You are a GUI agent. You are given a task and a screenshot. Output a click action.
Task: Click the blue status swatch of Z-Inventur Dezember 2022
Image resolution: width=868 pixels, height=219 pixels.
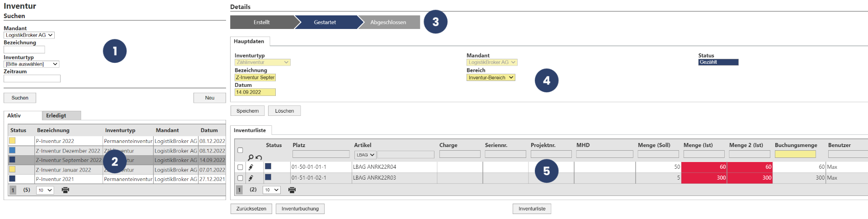tap(12, 150)
